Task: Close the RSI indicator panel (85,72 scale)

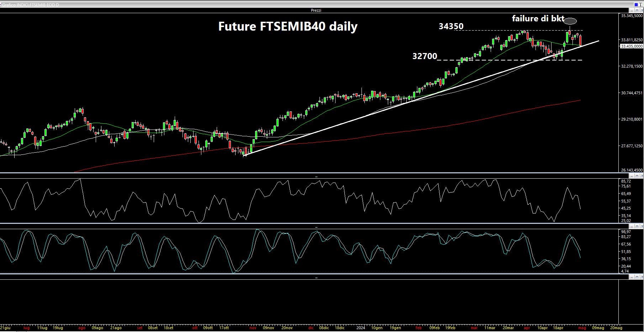Action: pyautogui.click(x=642, y=176)
